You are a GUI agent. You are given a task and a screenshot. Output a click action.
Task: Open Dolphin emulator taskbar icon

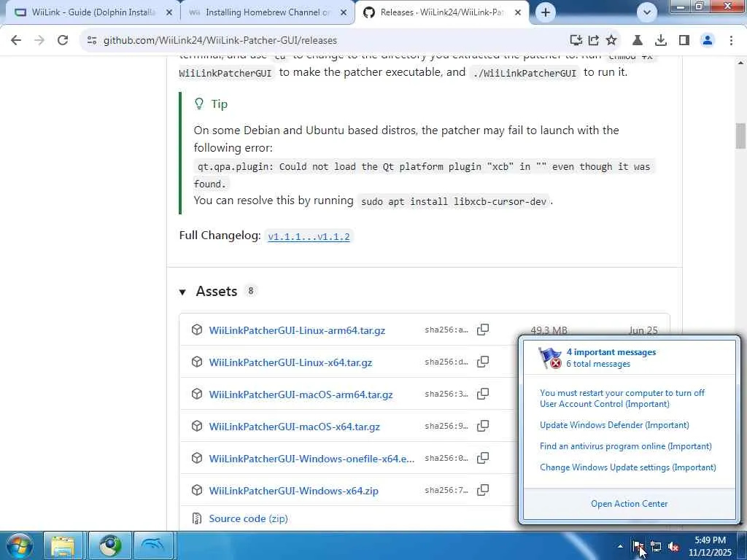tap(153, 545)
